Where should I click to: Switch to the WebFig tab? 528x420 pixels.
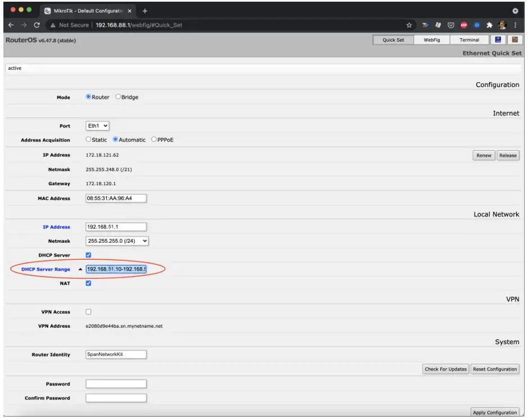pyautogui.click(x=432, y=39)
